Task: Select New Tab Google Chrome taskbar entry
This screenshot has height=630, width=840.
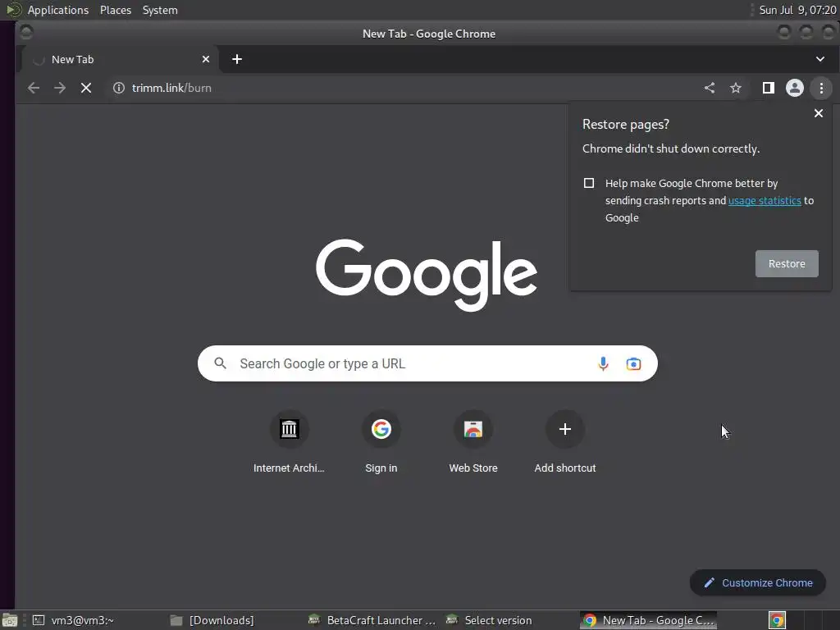Action: pyautogui.click(x=649, y=620)
